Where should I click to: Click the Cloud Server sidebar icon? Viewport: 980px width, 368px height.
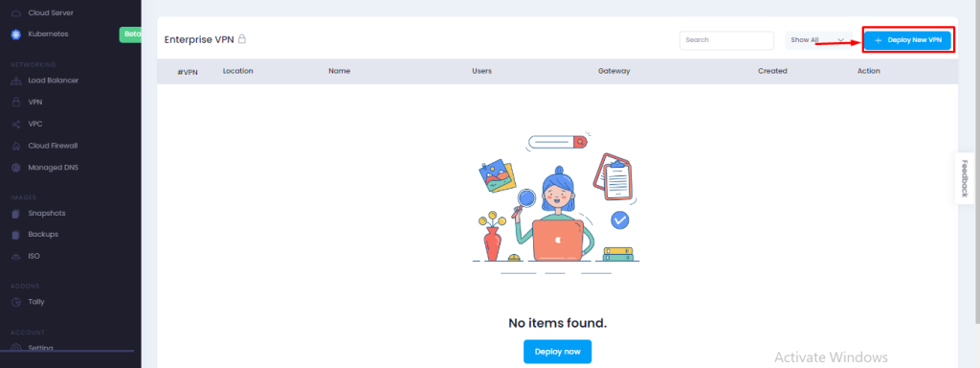pyautogui.click(x=16, y=12)
